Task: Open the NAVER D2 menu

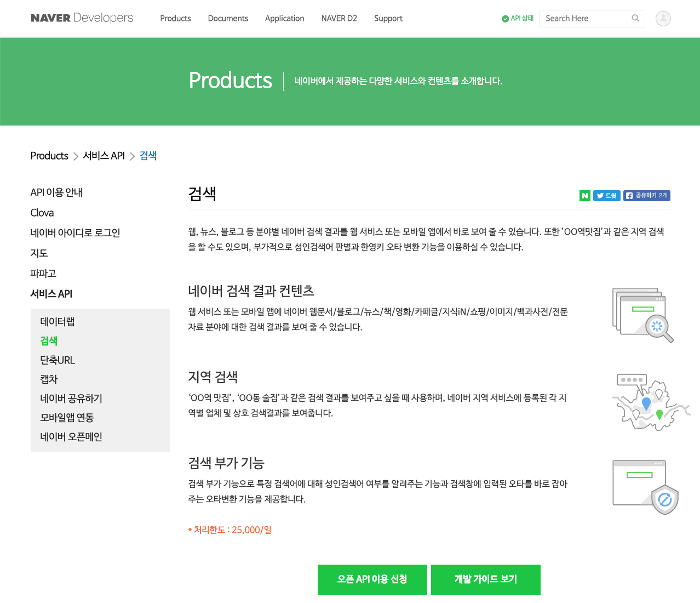Action: (339, 18)
